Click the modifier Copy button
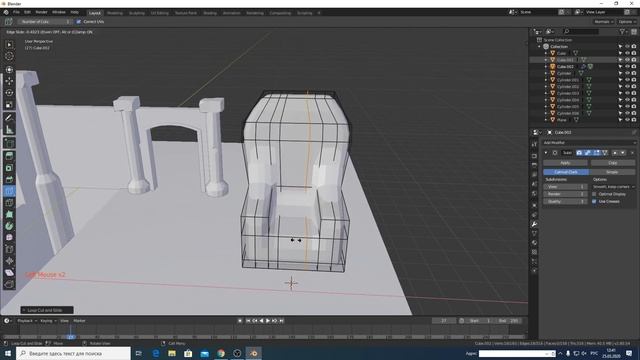Viewport: 640px width, 360px height. click(x=613, y=163)
